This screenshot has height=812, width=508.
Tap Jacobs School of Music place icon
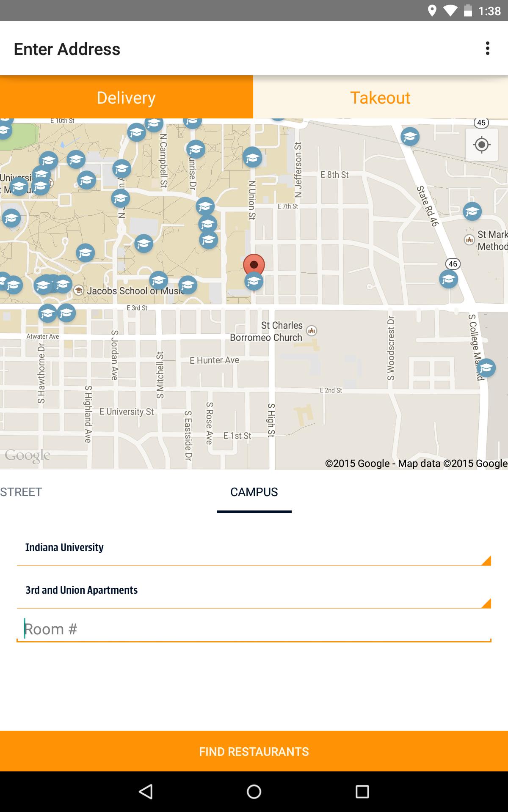[x=78, y=290]
